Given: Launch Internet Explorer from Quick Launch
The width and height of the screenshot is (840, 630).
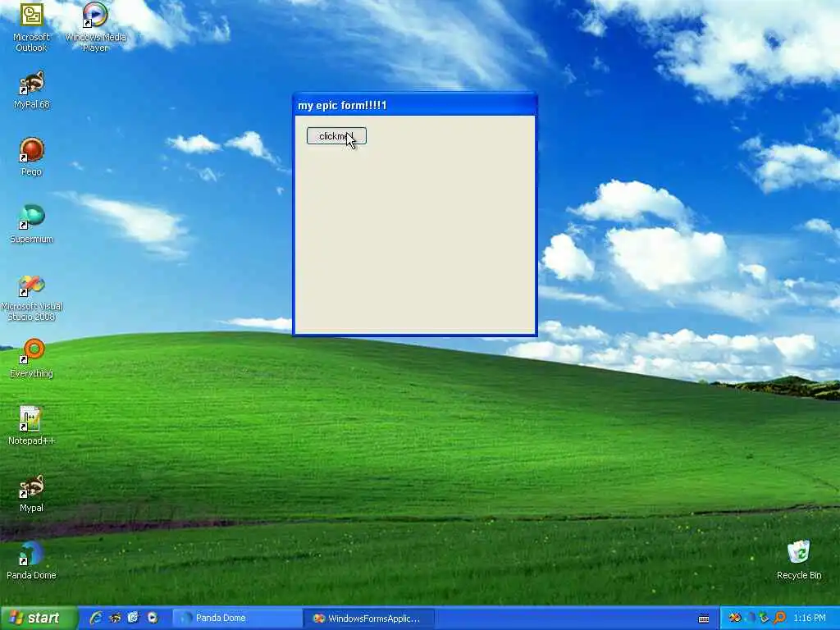Looking at the screenshot, I should [x=97, y=618].
